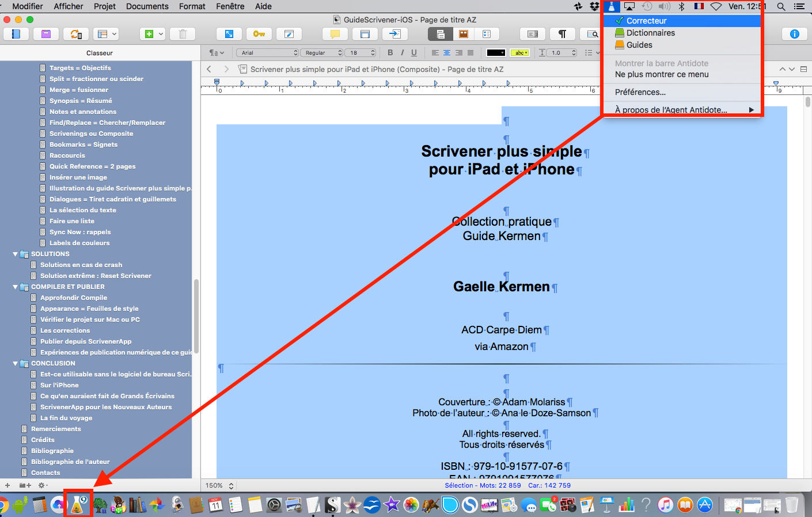Toggle italic formatting

402,52
